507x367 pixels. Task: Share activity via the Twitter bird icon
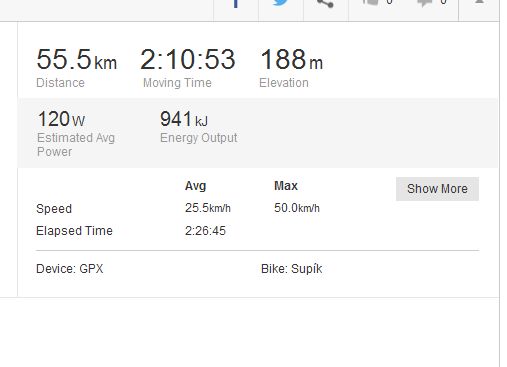pos(281,3)
